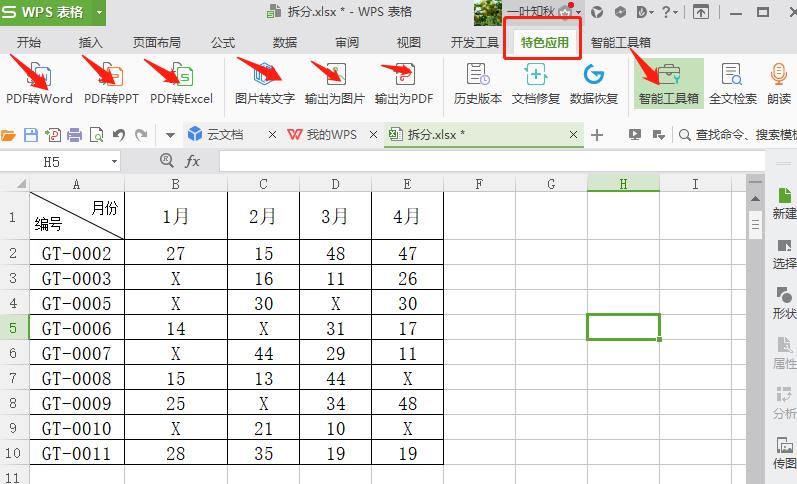Switch to 云文档 document tab
The image size is (797, 484).
coord(224,134)
